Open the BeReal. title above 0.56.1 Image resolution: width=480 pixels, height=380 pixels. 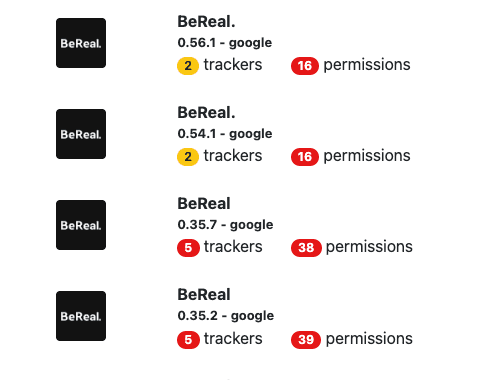pos(206,22)
